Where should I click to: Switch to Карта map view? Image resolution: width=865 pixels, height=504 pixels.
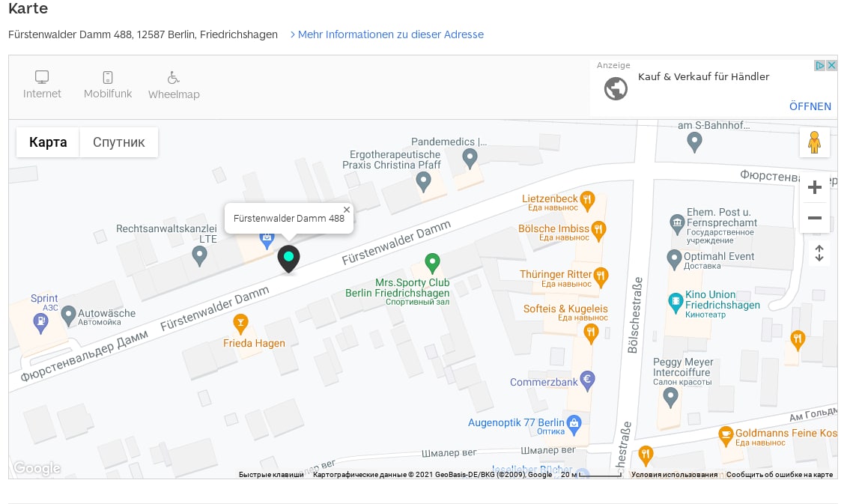[48, 142]
